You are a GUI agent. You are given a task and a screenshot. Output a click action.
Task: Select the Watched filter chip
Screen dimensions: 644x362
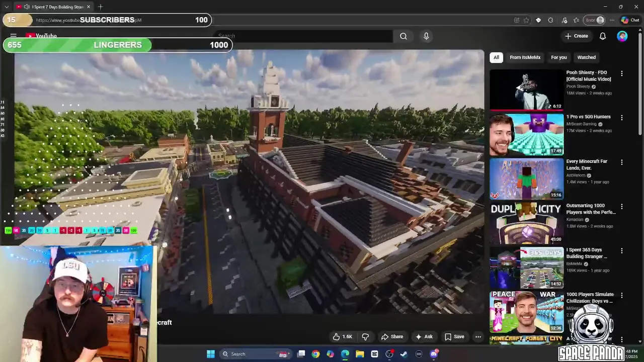586,57
